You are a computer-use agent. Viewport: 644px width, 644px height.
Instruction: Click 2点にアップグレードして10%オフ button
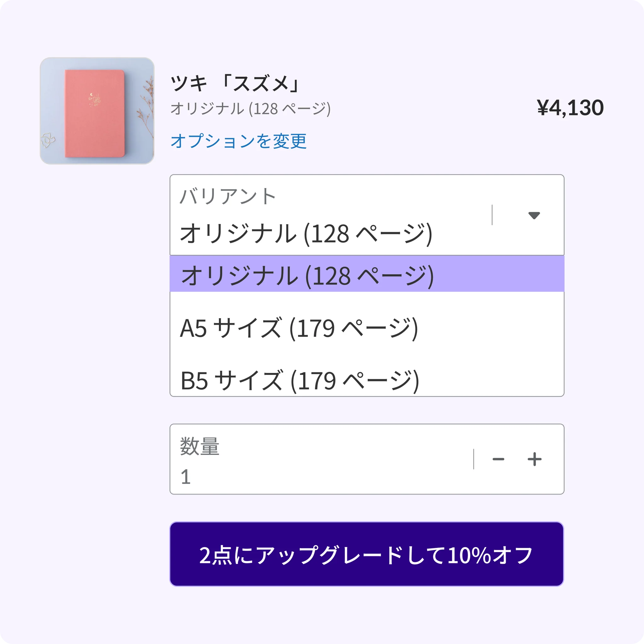click(367, 554)
